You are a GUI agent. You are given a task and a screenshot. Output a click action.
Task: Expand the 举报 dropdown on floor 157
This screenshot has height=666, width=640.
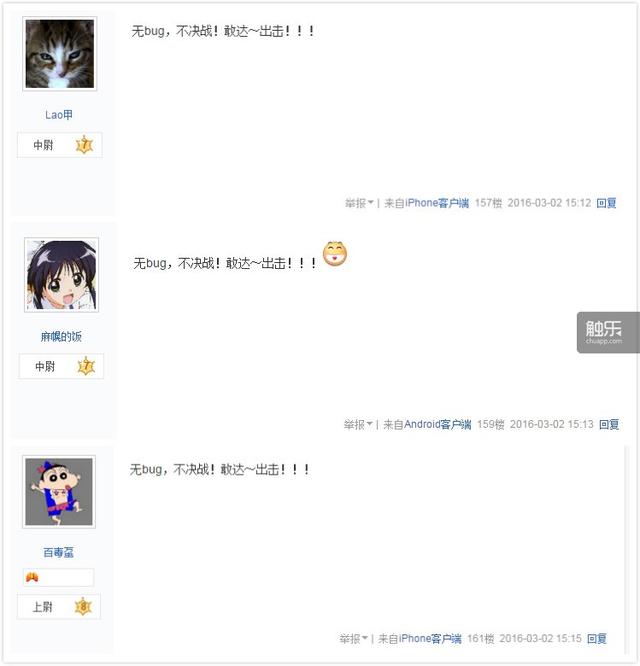359,203
